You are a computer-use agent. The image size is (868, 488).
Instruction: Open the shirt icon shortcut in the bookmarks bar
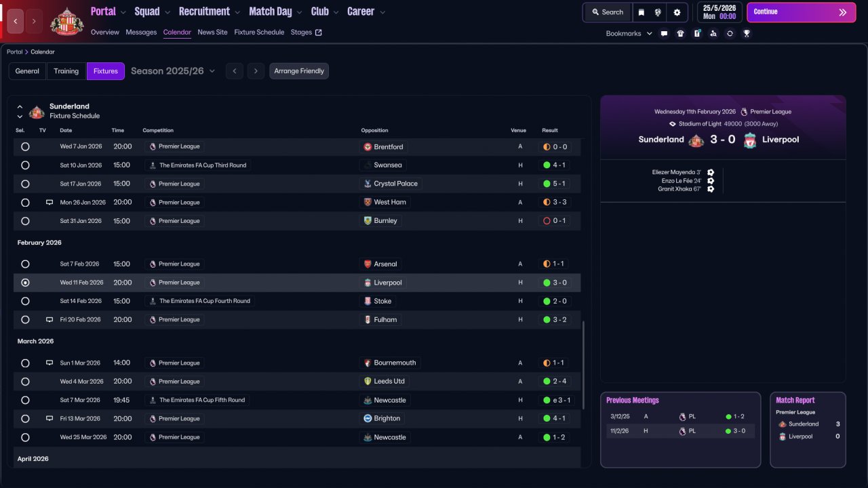tap(681, 33)
